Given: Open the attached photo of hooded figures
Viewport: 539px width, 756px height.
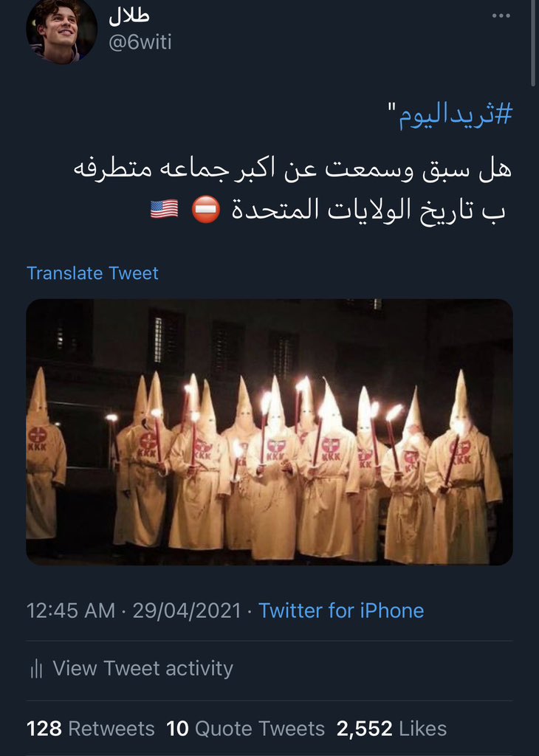Looking at the screenshot, I should click(x=269, y=432).
